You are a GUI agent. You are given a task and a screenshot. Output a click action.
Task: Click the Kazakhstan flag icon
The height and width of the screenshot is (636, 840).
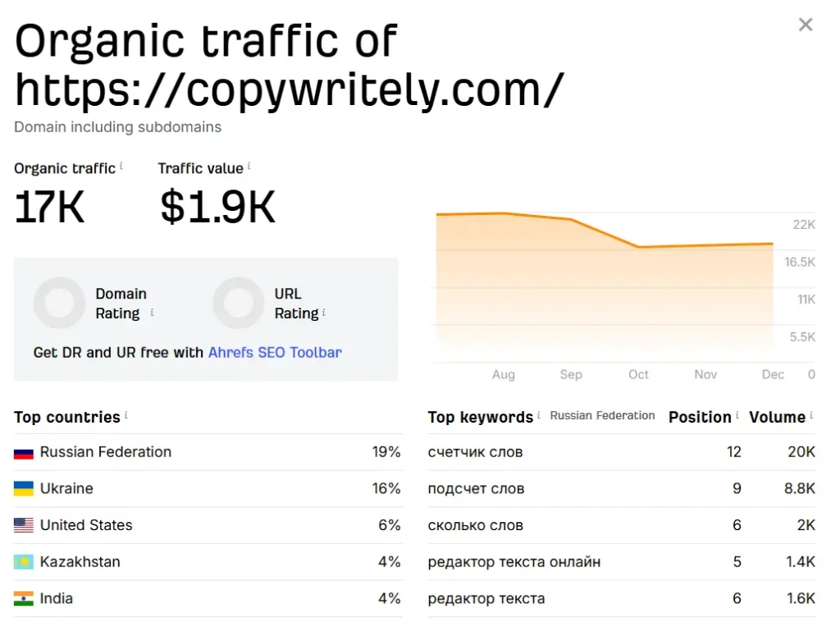(x=24, y=562)
